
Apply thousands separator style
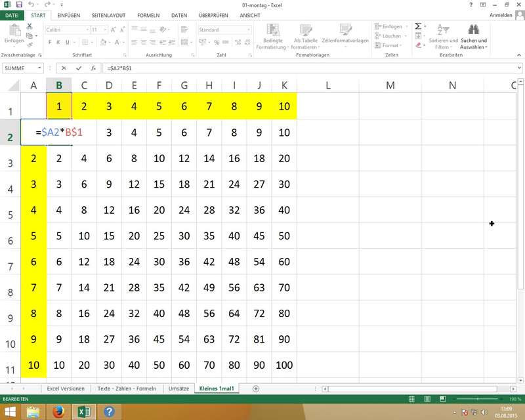pyautogui.click(x=226, y=42)
